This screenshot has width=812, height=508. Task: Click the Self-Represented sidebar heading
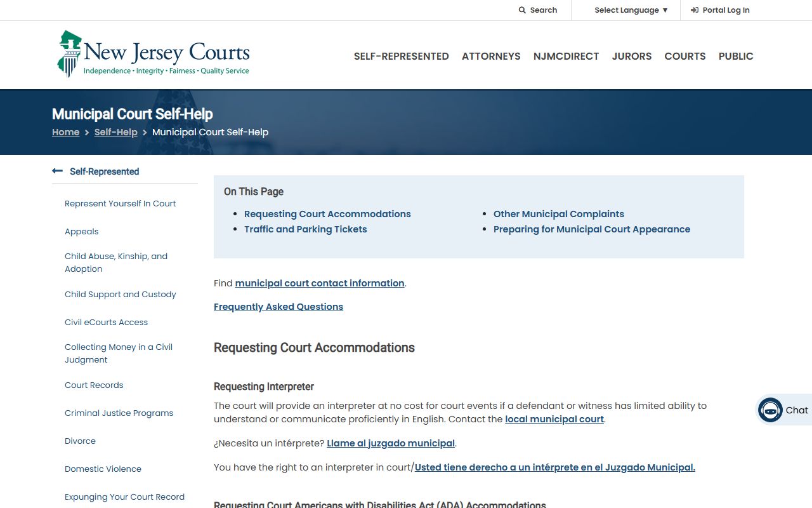pos(105,171)
